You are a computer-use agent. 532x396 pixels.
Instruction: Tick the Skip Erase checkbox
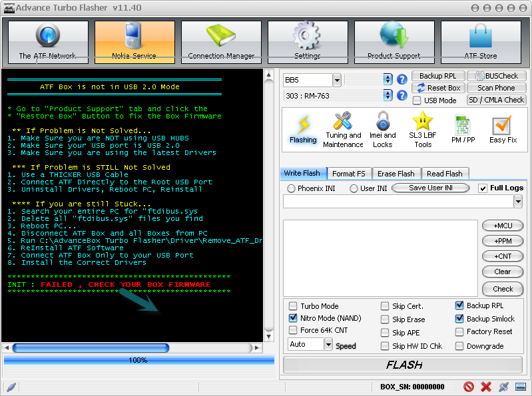(385, 319)
